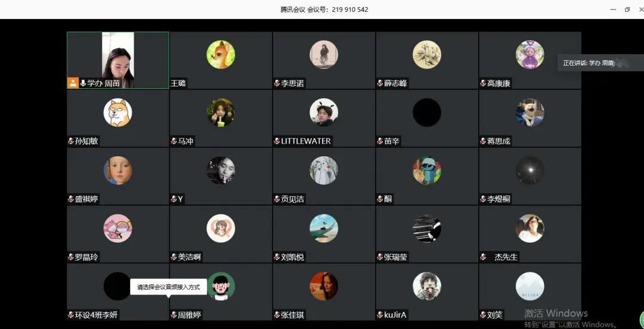Restore the meeting window size
The height and width of the screenshot is (329, 644).
627,10
